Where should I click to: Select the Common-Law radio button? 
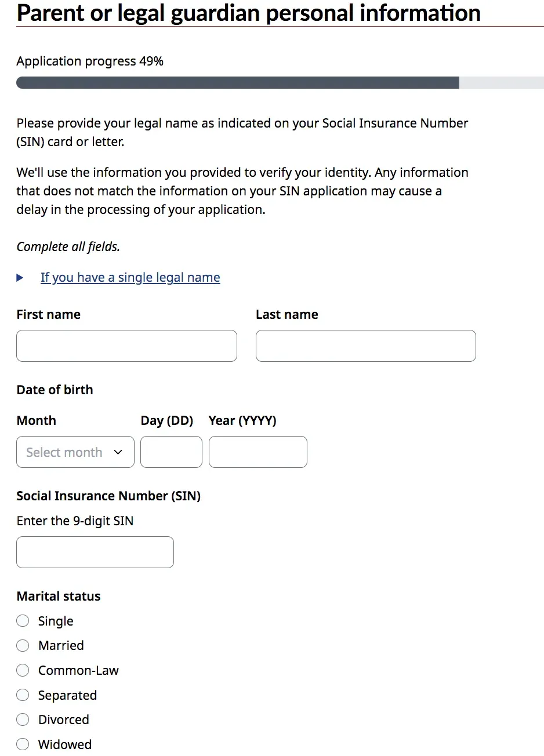point(23,670)
